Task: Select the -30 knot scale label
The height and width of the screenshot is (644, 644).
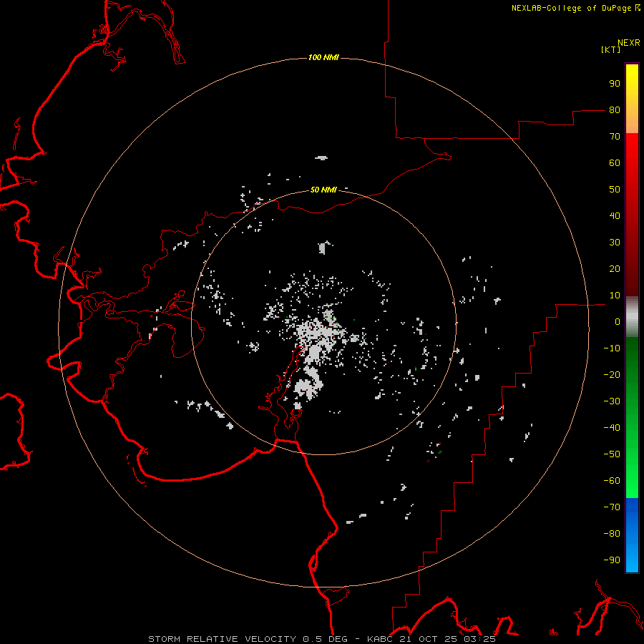Action: 612,401
